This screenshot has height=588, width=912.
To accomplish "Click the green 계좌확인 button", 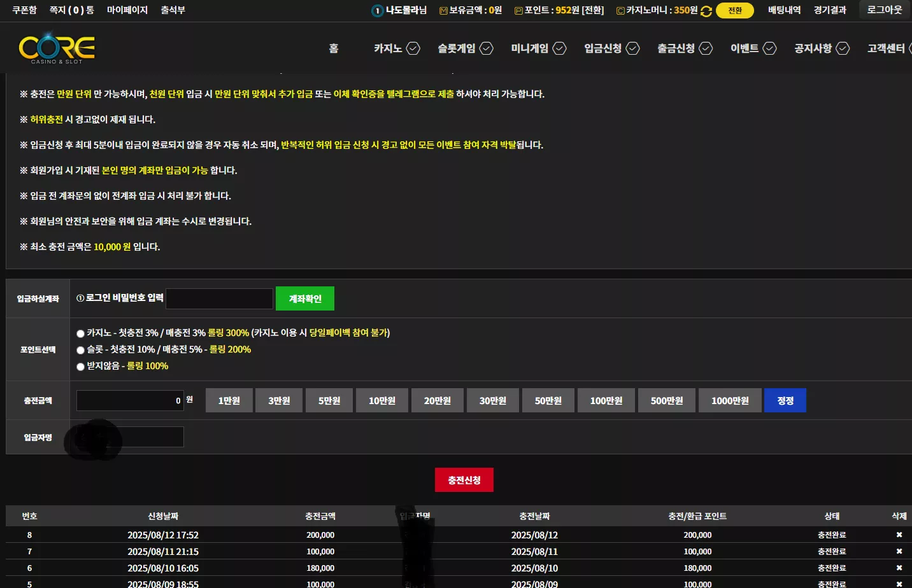I will [x=305, y=298].
